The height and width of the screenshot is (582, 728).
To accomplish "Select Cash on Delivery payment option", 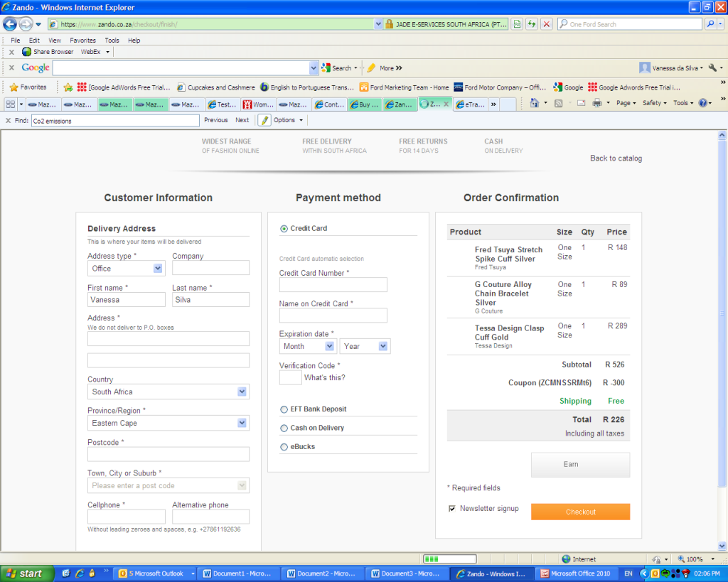I will (x=284, y=428).
